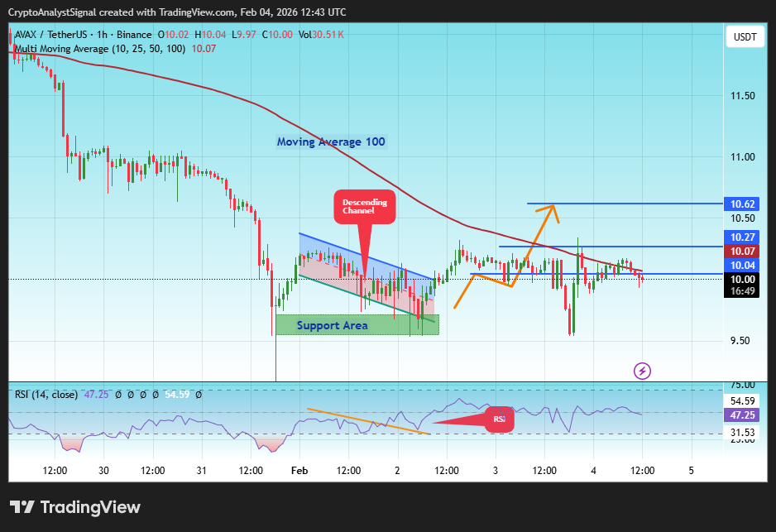
Task: Select the RSI (14, close) indicator legend
Action: (46, 395)
